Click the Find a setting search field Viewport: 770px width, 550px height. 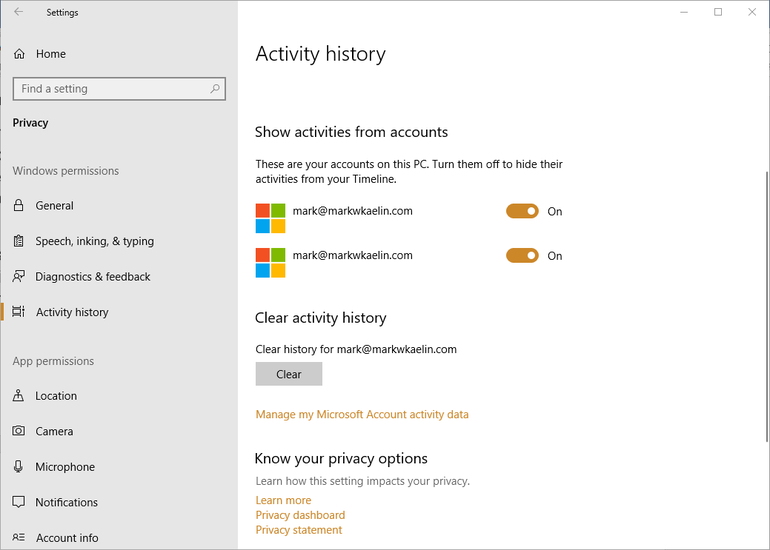pos(119,89)
